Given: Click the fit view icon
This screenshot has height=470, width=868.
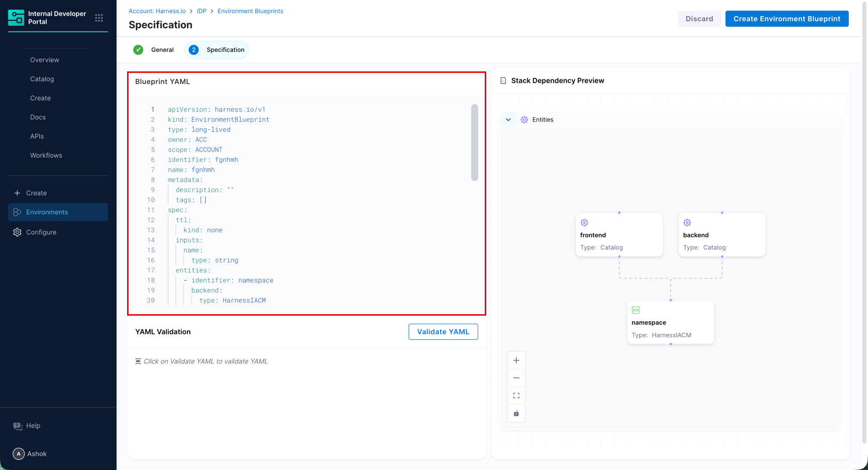Looking at the screenshot, I should tap(516, 396).
